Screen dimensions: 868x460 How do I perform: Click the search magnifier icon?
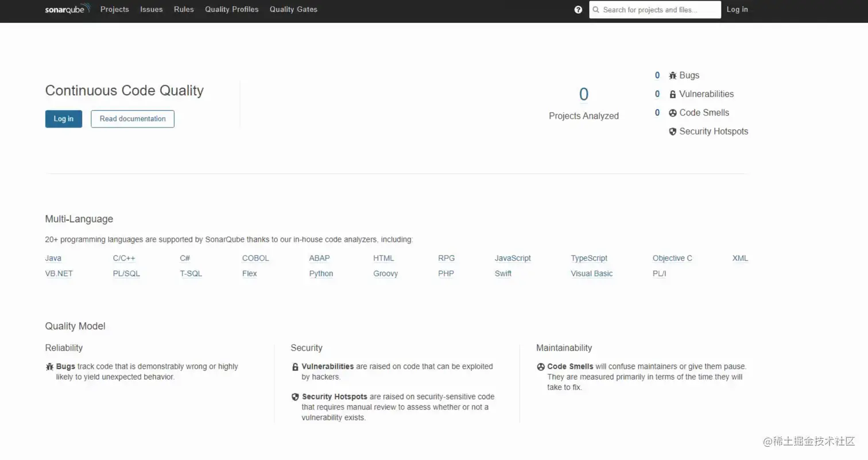(x=595, y=10)
